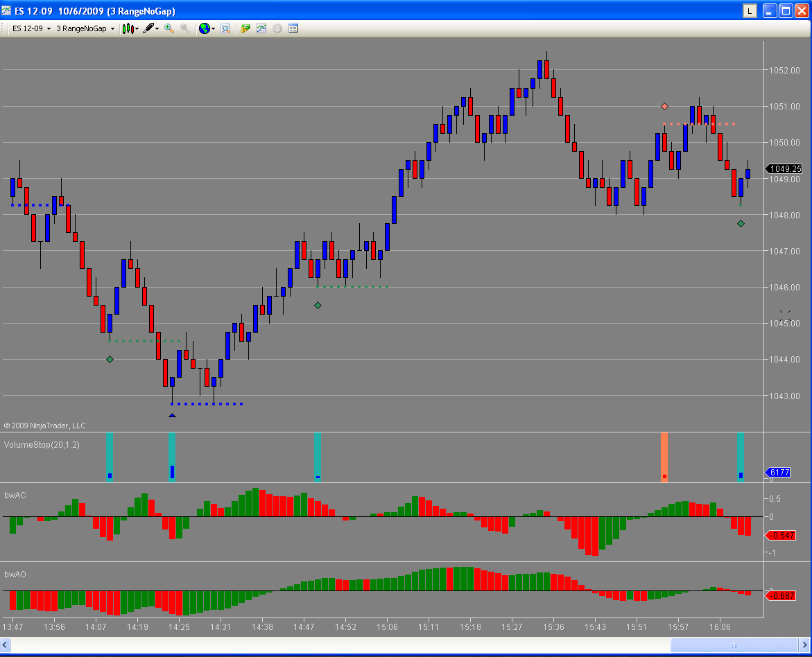Click the orange VolumeStop signal bar

click(x=664, y=457)
